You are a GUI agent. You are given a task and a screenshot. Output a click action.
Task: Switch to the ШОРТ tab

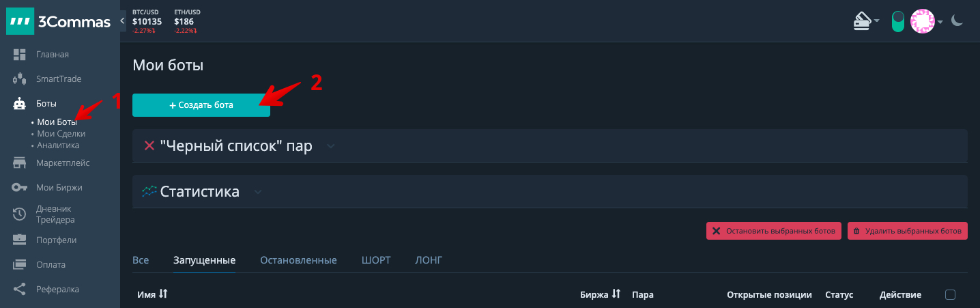376,260
